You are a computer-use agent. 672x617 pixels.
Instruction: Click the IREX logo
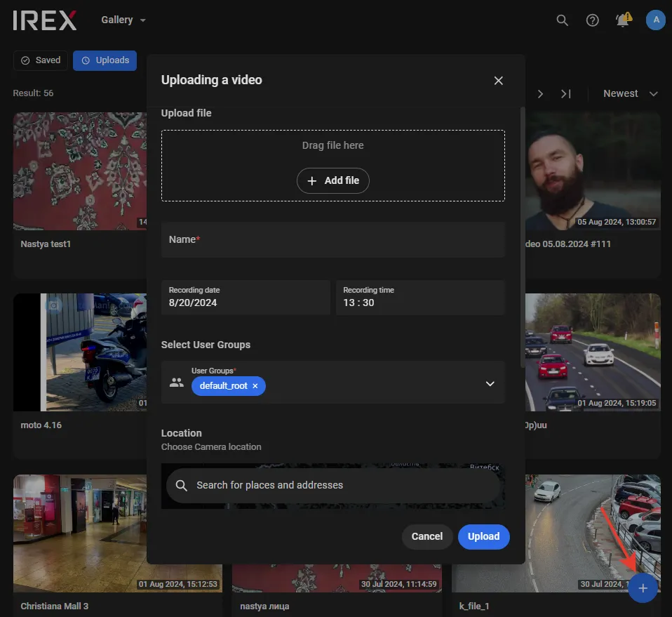click(45, 20)
